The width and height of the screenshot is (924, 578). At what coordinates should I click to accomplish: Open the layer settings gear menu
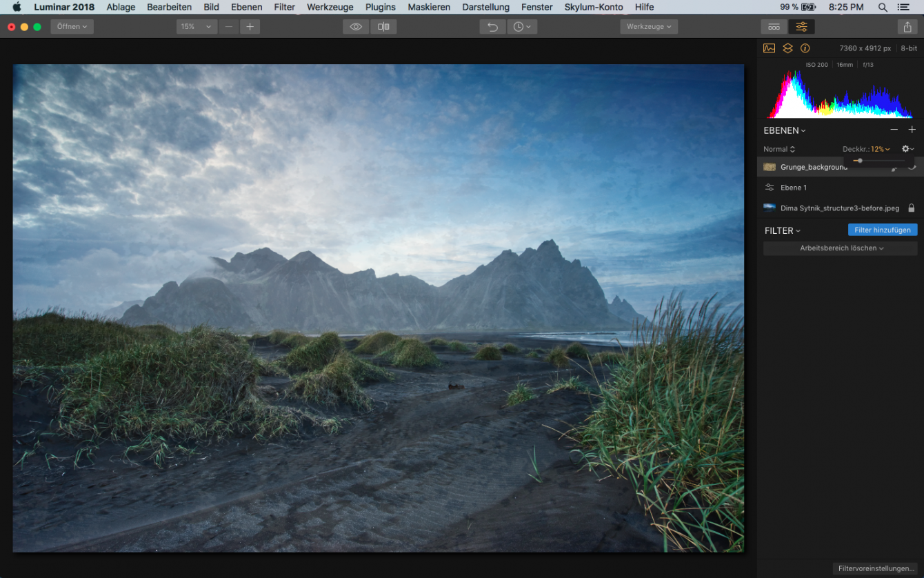(x=907, y=149)
